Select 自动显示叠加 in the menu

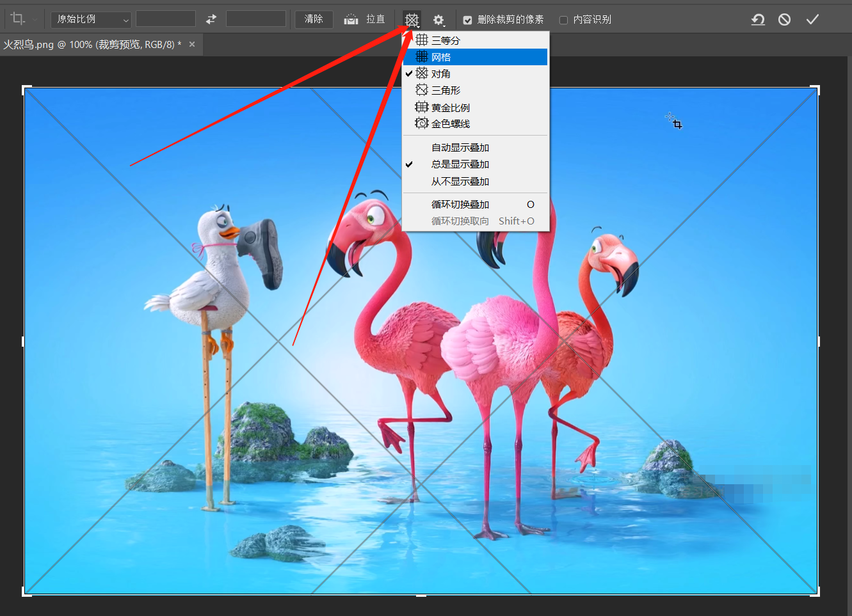[476, 148]
